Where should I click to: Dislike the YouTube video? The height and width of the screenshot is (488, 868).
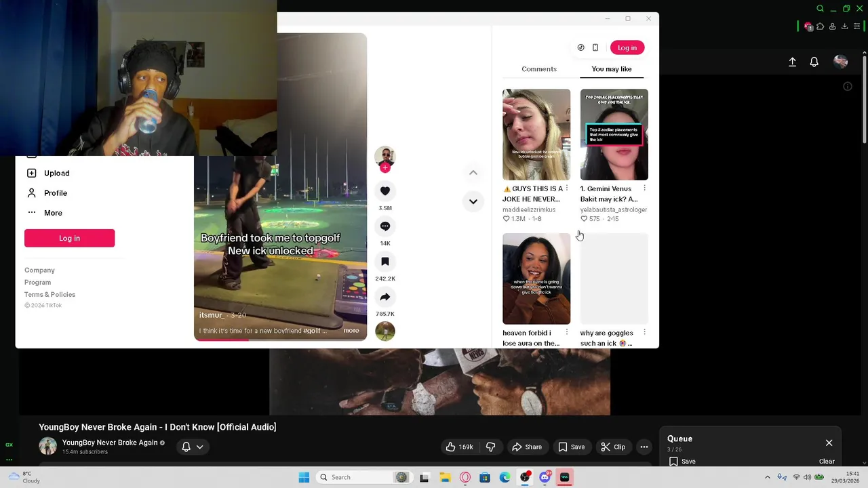point(490,447)
